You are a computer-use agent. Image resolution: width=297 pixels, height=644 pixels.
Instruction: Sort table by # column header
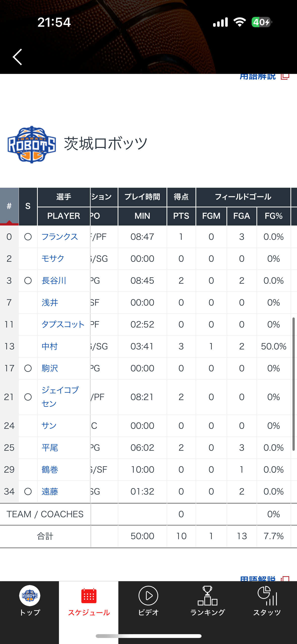[x=9, y=206]
